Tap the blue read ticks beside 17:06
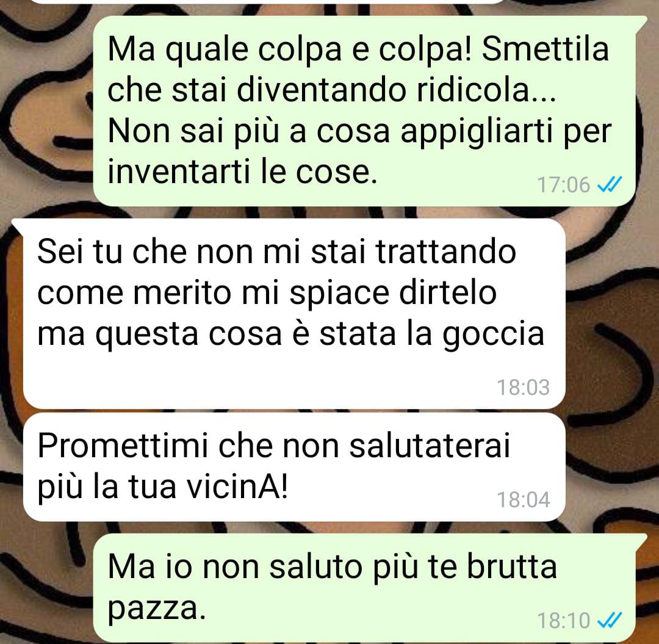 (610, 184)
